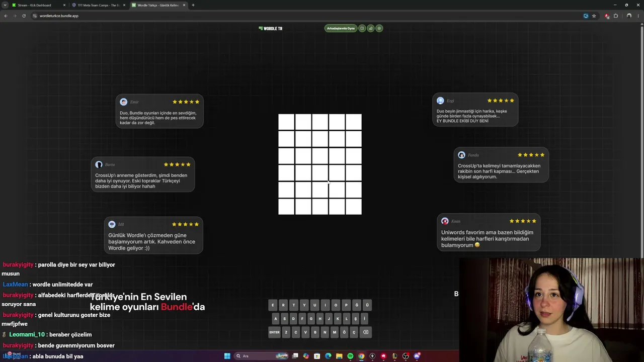The height and width of the screenshot is (362, 644).
Task: Switch to the TFF Meta Team Comps tab
Action: pos(99,5)
